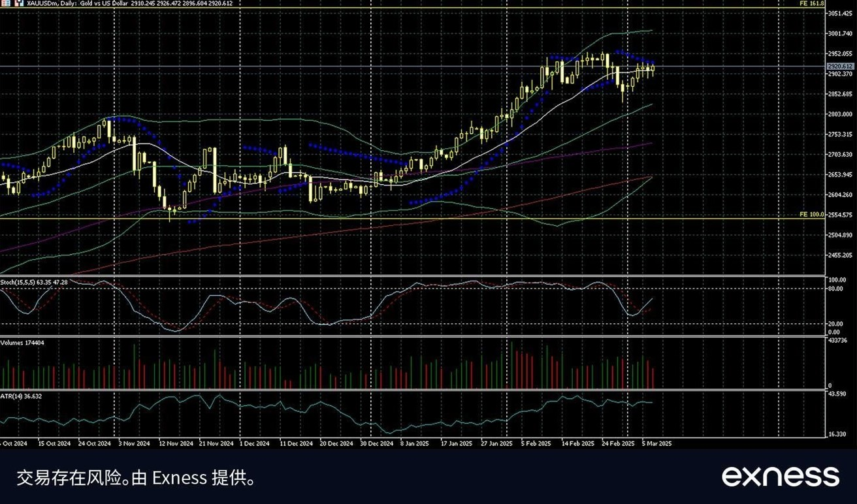The image size is (857, 504).
Task: Click the 5 Mar 2025 date label
Action: coord(656,443)
